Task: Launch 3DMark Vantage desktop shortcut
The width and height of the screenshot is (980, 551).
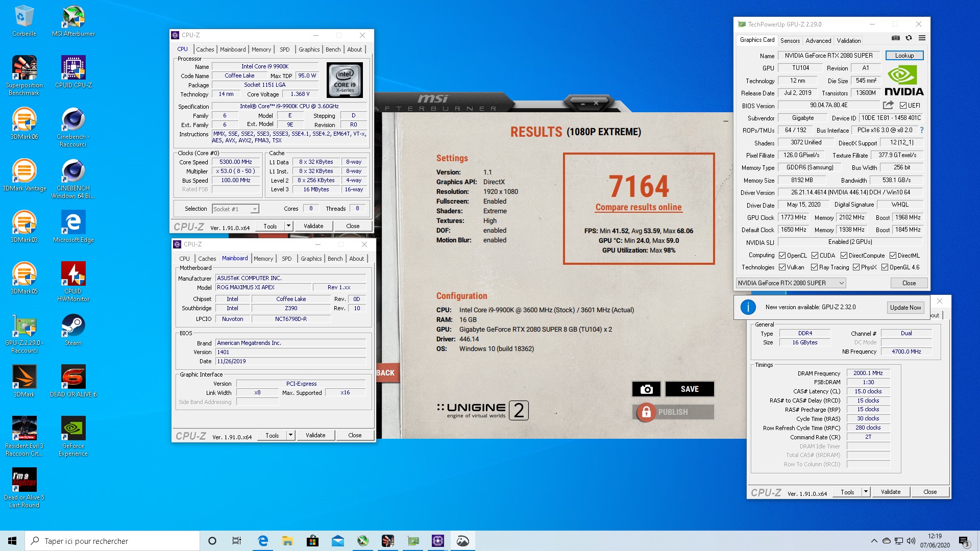Action: click(x=24, y=175)
